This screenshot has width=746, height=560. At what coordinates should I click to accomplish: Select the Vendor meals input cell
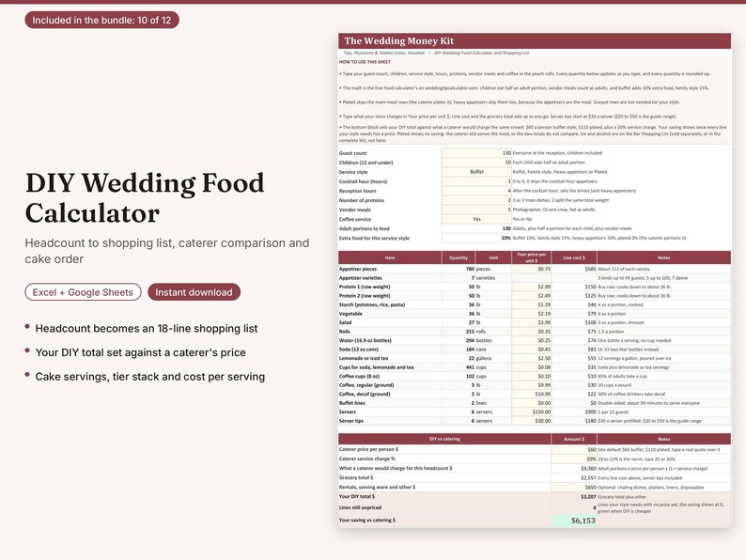476,210
